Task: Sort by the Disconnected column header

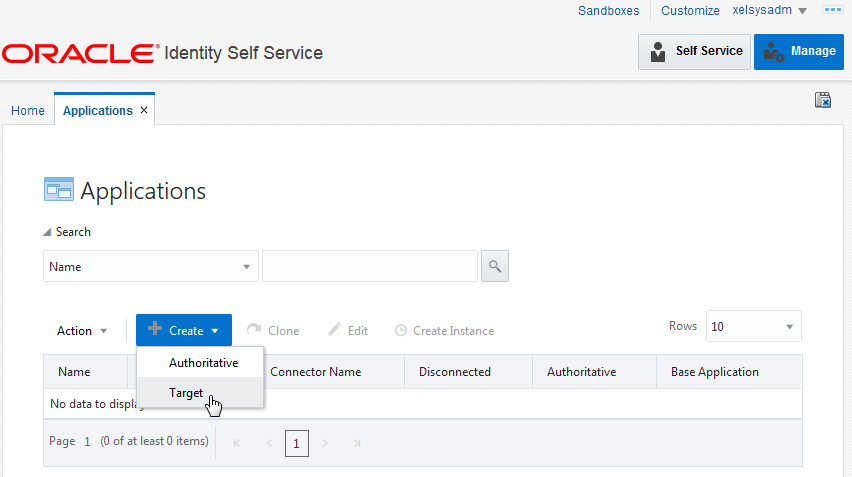Action: point(455,372)
